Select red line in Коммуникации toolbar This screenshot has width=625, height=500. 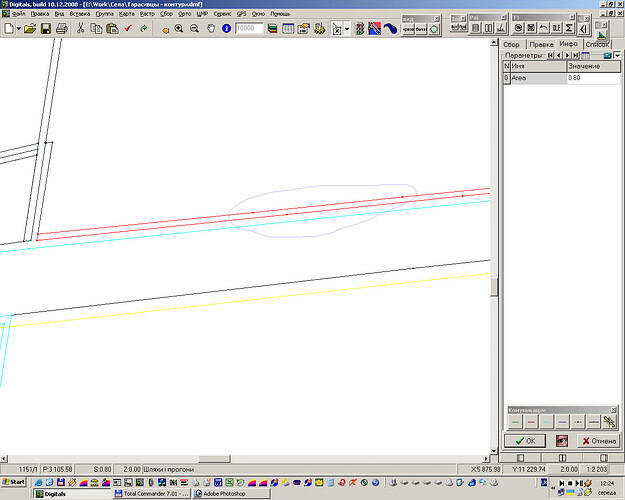[x=531, y=422]
